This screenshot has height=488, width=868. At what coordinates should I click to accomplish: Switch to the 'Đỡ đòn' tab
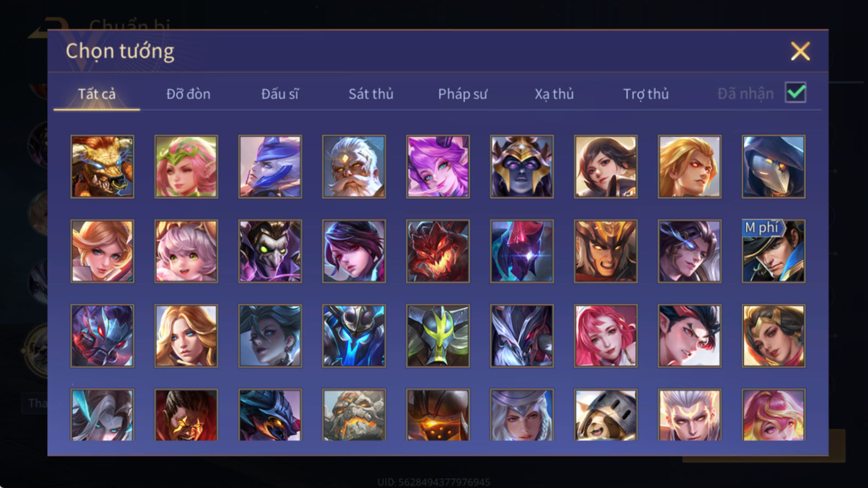[188, 94]
